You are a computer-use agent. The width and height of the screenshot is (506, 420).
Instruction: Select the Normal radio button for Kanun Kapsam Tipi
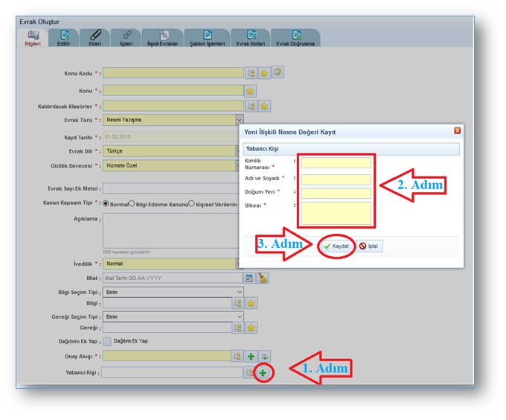click(x=106, y=203)
